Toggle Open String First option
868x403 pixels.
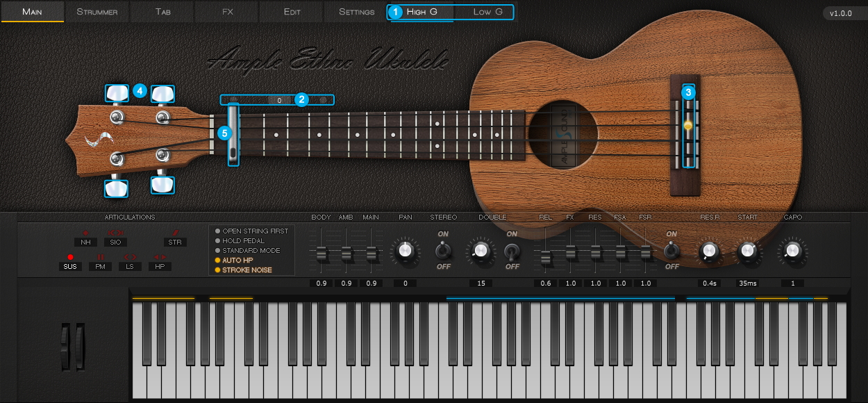(251, 231)
